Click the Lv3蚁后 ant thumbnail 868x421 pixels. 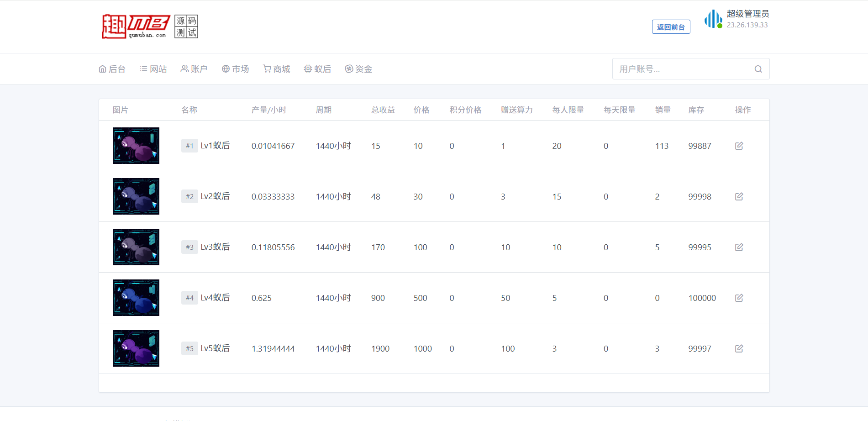coord(136,247)
